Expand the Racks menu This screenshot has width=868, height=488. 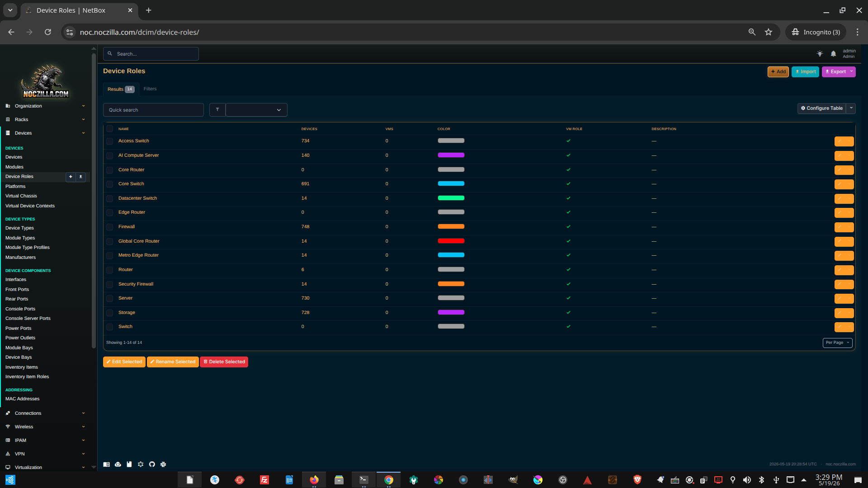[45, 120]
